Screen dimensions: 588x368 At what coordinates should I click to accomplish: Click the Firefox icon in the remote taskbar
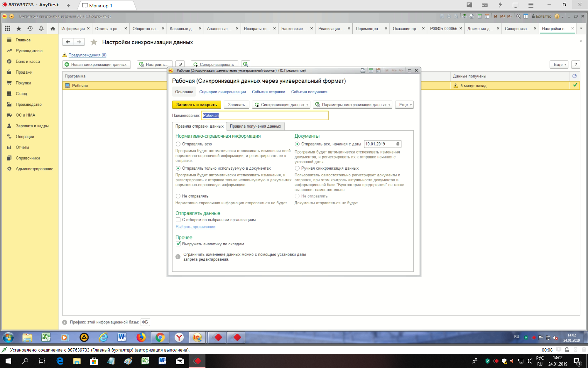tap(141, 338)
